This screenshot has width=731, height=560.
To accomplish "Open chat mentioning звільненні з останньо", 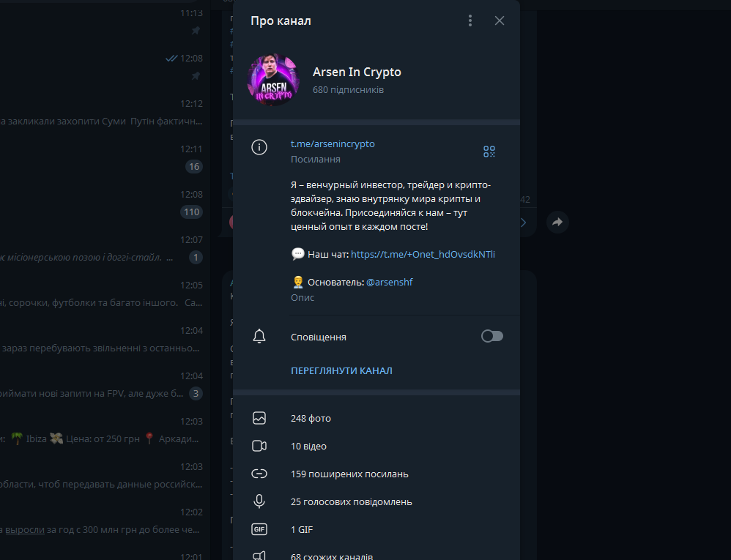I will click(x=105, y=339).
